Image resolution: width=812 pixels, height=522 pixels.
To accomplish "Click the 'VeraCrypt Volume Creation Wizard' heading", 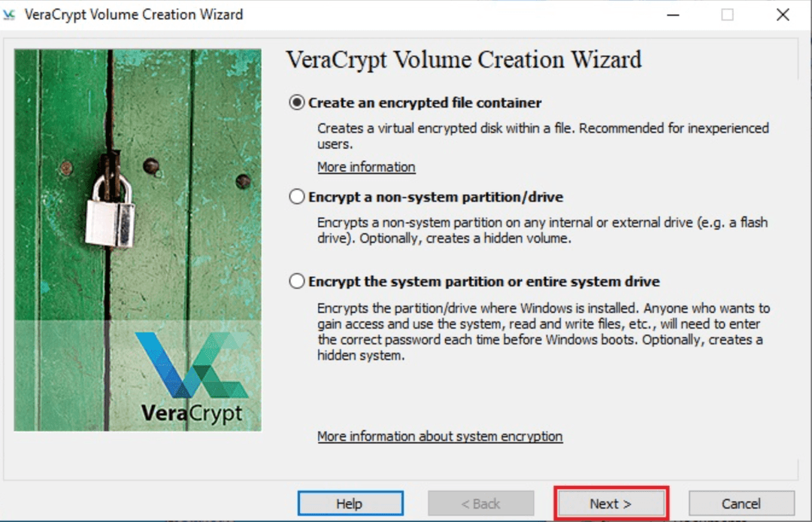I will pyautogui.click(x=463, y=59).
